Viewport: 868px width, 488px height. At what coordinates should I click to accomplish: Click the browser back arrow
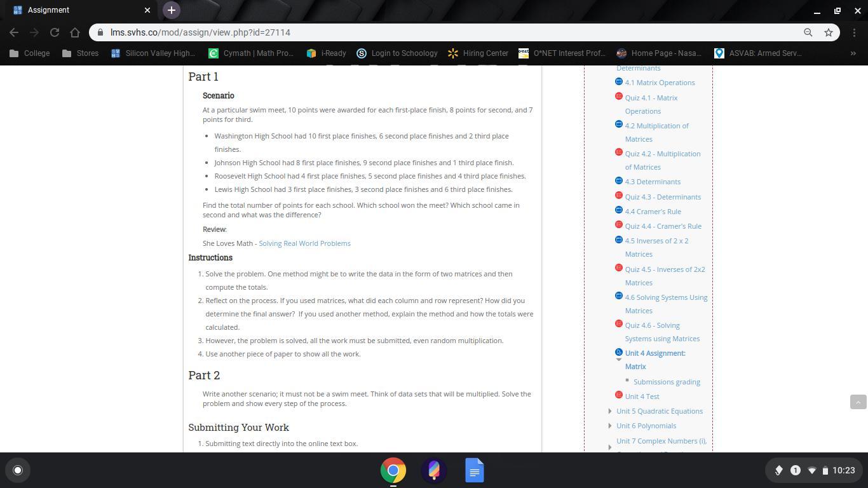click(14, 32)
